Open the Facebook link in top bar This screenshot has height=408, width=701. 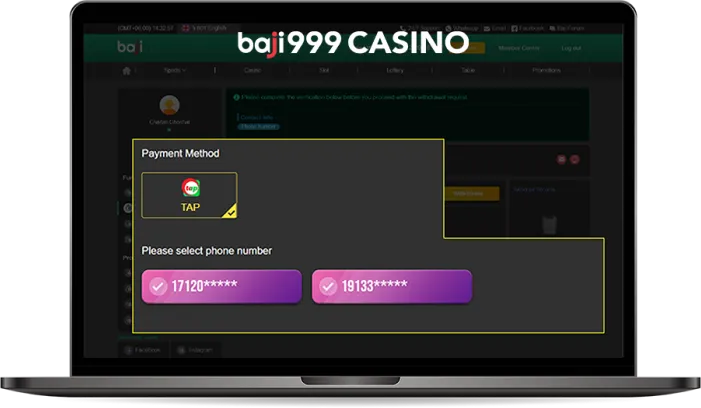click(x=528, y=28)
